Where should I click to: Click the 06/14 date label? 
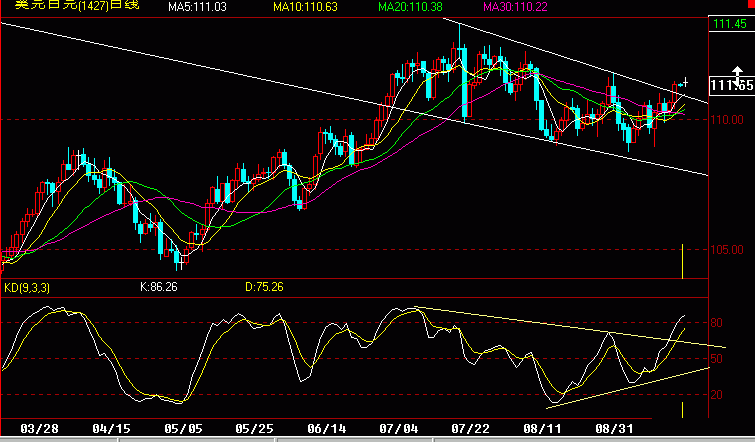pos(326,429)
